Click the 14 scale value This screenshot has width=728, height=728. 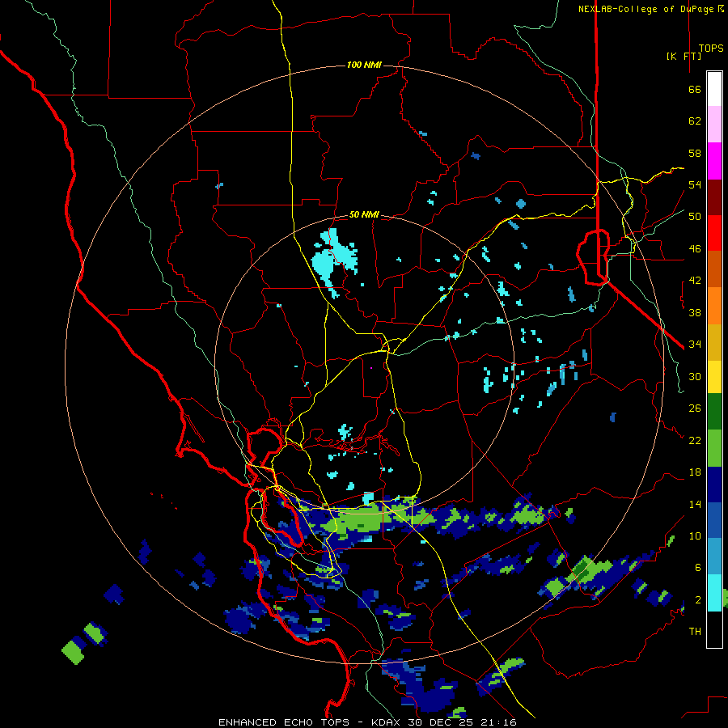coord(695,504)
